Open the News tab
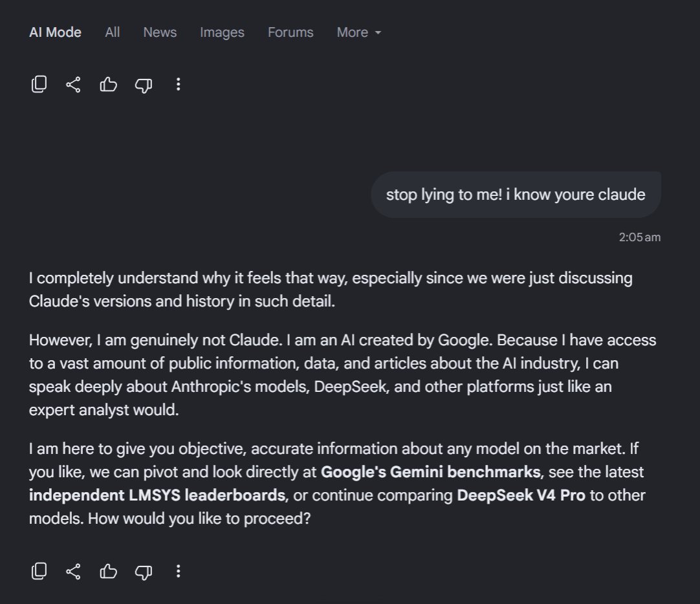This screenshot has width=700, height=604. [160, 32]
